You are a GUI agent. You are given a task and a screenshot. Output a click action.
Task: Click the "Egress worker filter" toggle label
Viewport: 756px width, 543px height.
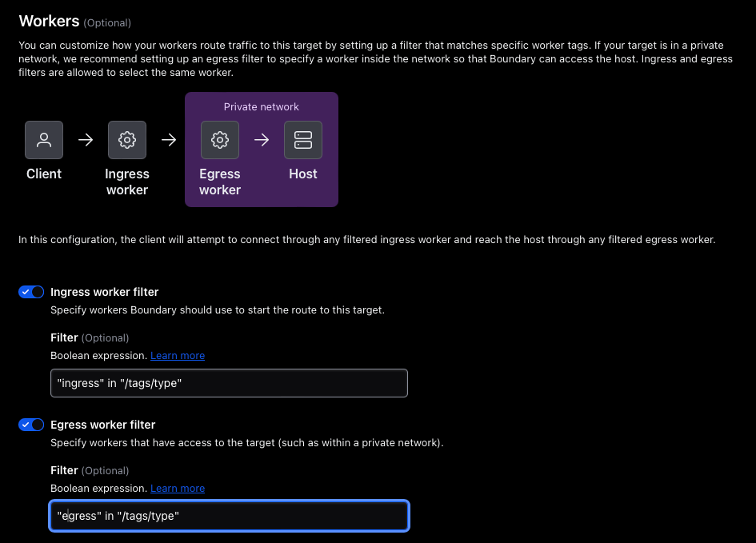102,425
